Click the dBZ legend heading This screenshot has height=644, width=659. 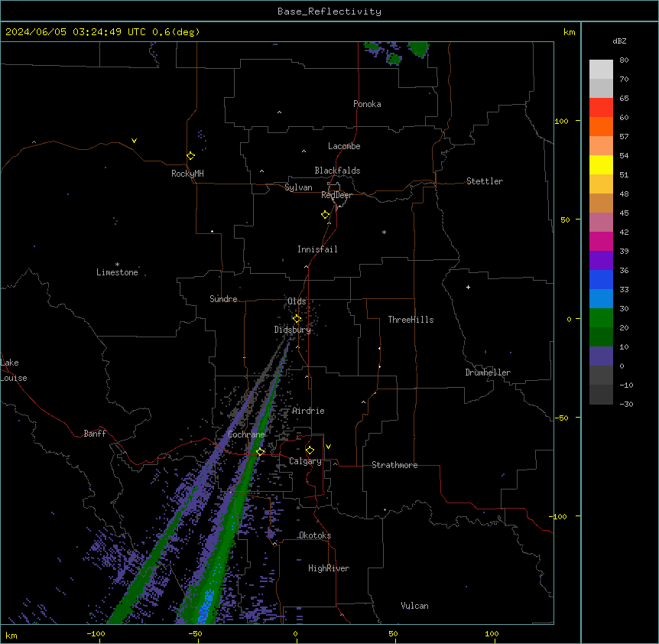[619, 41]
